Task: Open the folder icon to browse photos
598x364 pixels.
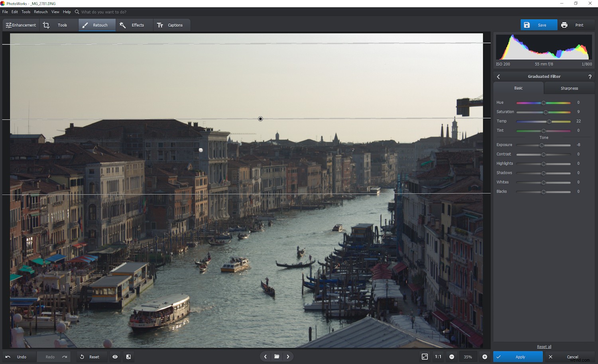Action: 277,356
